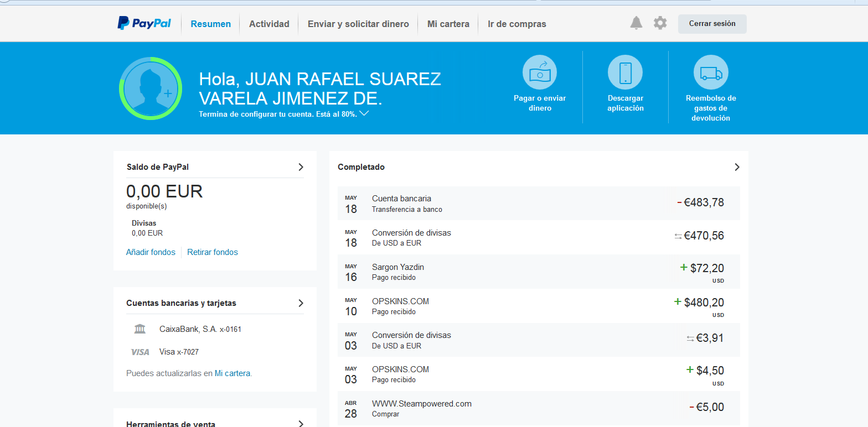Image resolution: width=868 pixels, height=427 pixels.
Task: Open Herramientas de venta arrow
Action: tap(301, 424)
